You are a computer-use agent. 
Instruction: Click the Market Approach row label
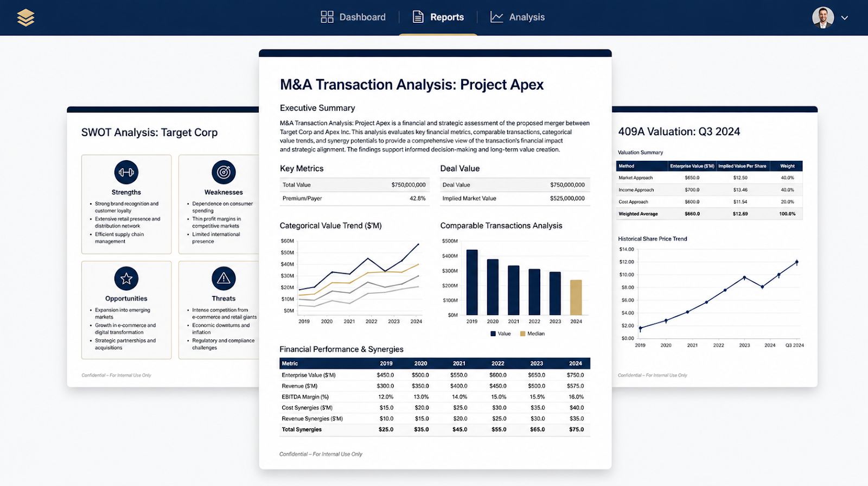(635, 178)
